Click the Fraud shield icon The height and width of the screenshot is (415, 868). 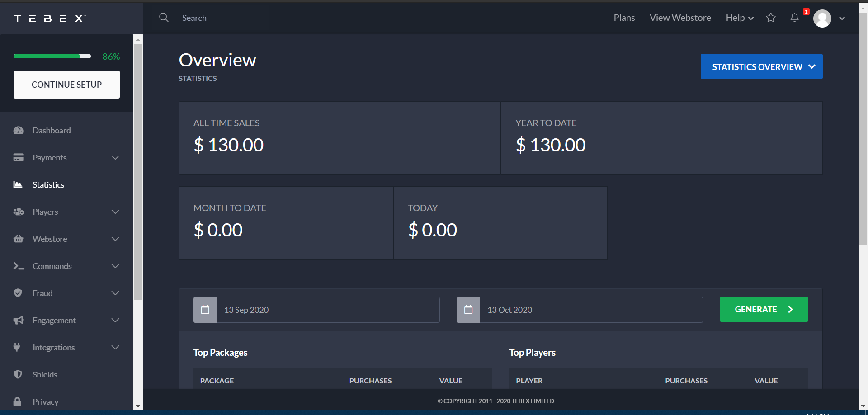18,293
